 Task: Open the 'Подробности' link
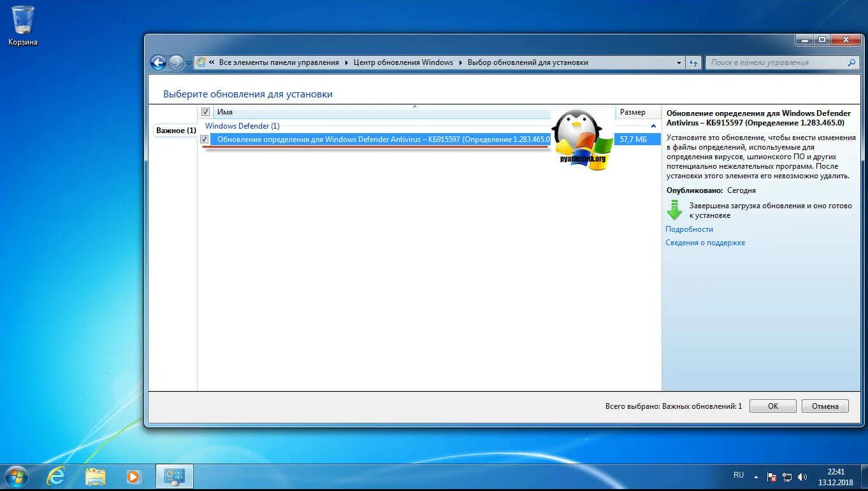[689, 229]
